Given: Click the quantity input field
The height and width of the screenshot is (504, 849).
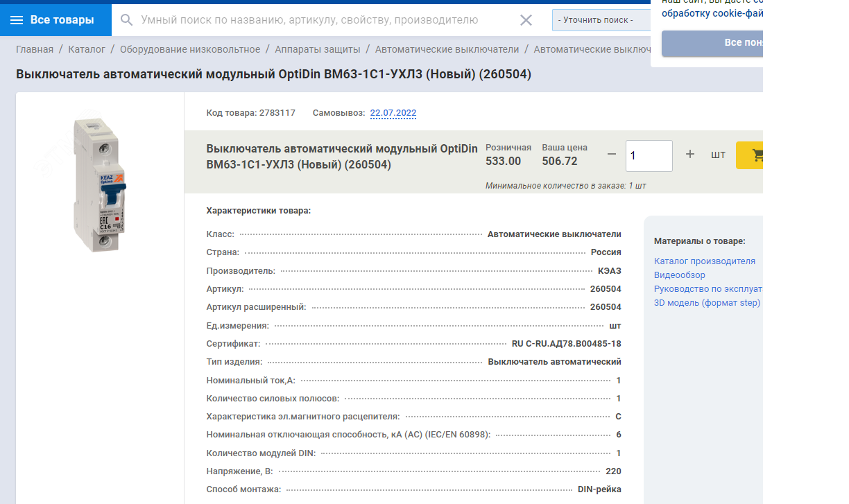Looking at the screenshot, I should 649,156.
